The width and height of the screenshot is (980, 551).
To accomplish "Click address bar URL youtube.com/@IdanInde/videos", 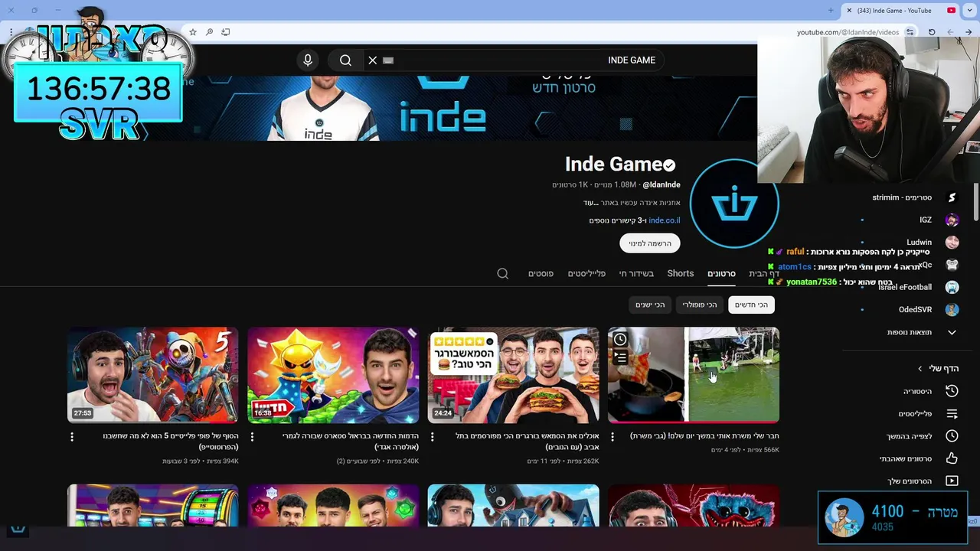I will pyautogui.click(x=848, y=32).
